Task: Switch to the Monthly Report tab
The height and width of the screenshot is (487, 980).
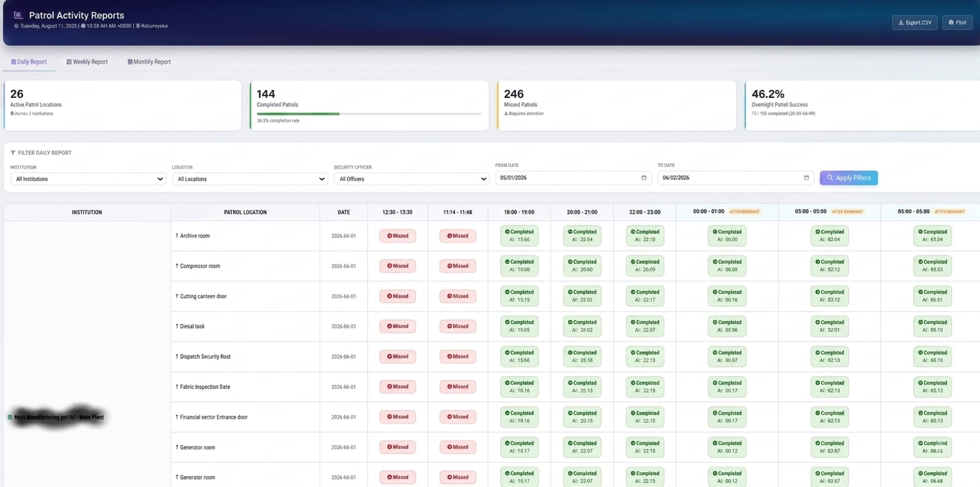Action: click(149, 62)
